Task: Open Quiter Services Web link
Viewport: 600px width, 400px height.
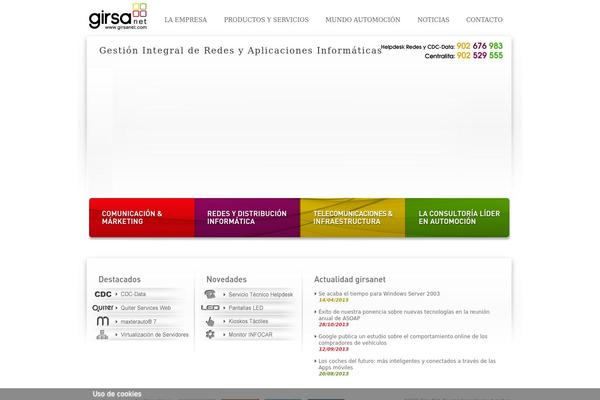Action: pos(146,308)
